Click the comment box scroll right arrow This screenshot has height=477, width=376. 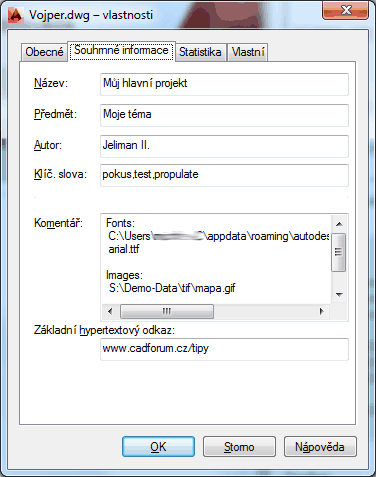321,311
